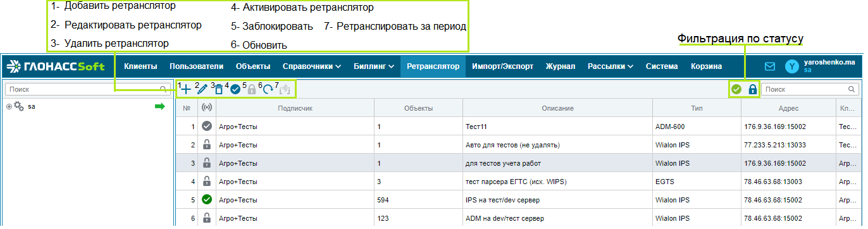Switch to the Клиенты tab

click(140, 66)
